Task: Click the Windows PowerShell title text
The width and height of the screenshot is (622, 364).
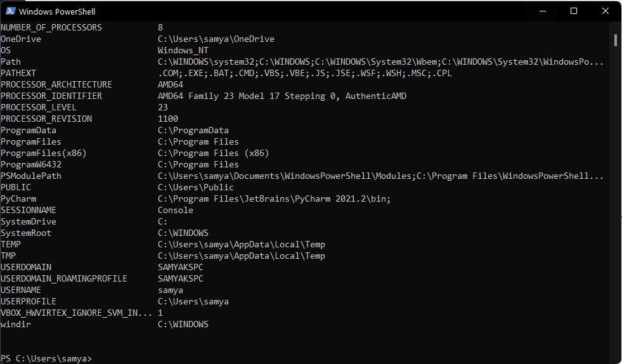Action: 57,11
